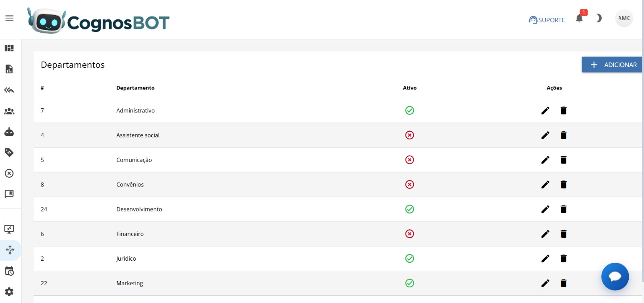
Task: Open the chatbot robot sidebar icon
Action: point(9,132)
